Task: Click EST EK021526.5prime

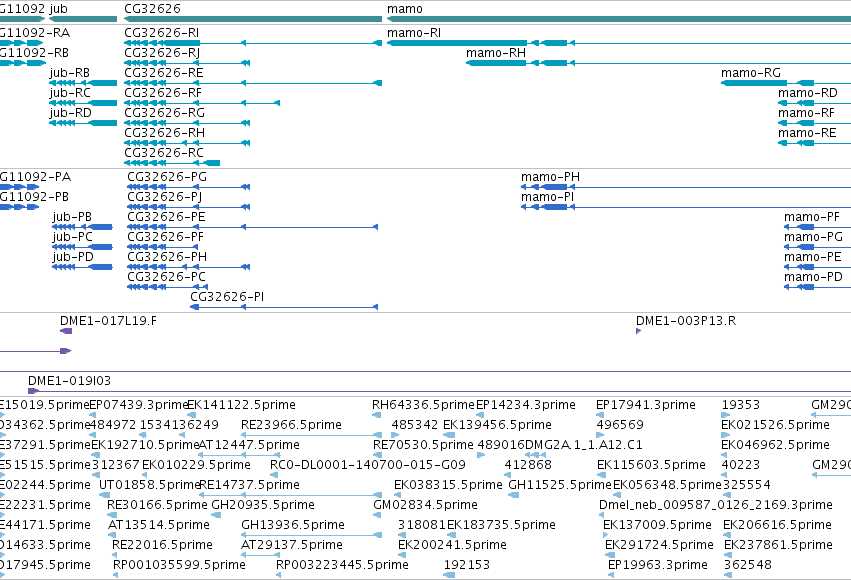Action: click(x=775, y=425)
